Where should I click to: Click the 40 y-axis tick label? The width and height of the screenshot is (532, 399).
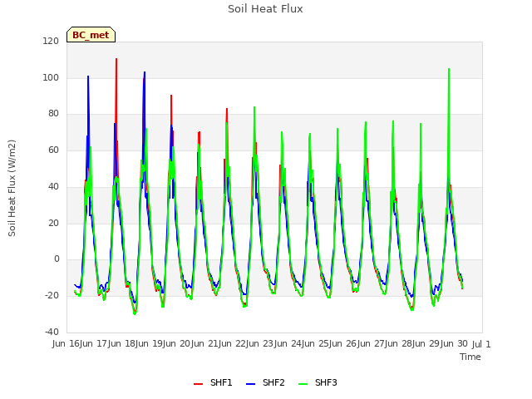(x=53, y=186)
